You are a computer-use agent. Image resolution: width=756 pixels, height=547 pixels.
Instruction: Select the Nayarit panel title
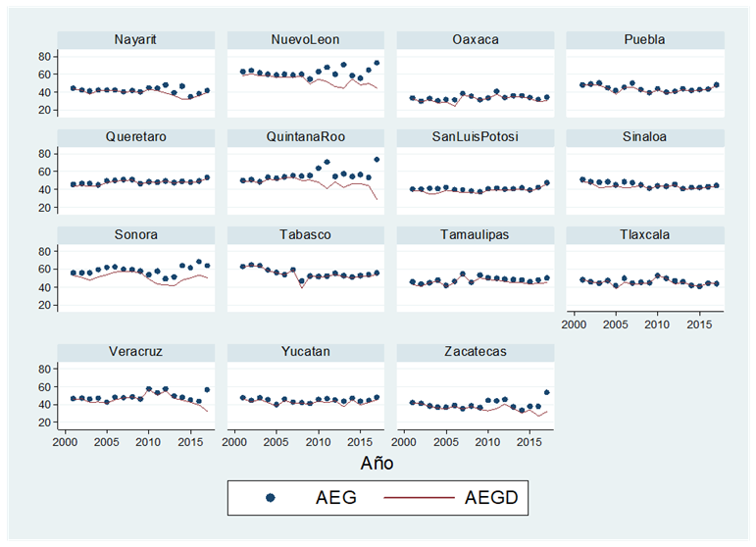click(136, 39)
